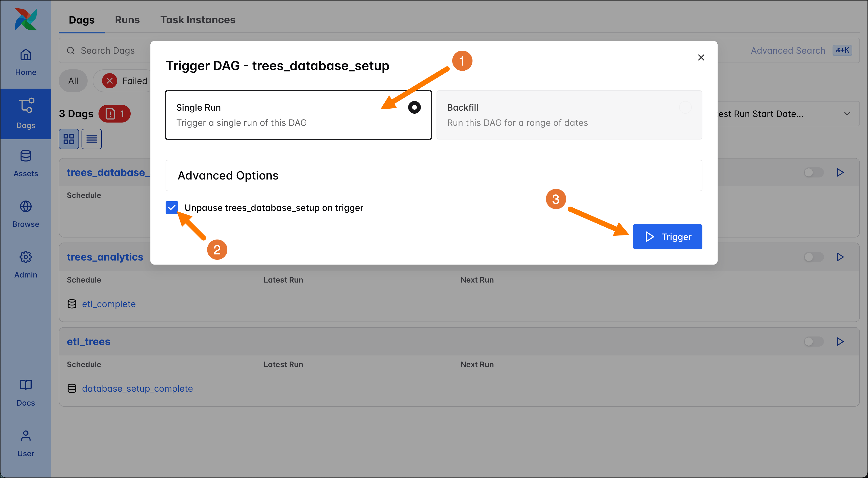Trigger a run of the etl_trees DAG

840,341
